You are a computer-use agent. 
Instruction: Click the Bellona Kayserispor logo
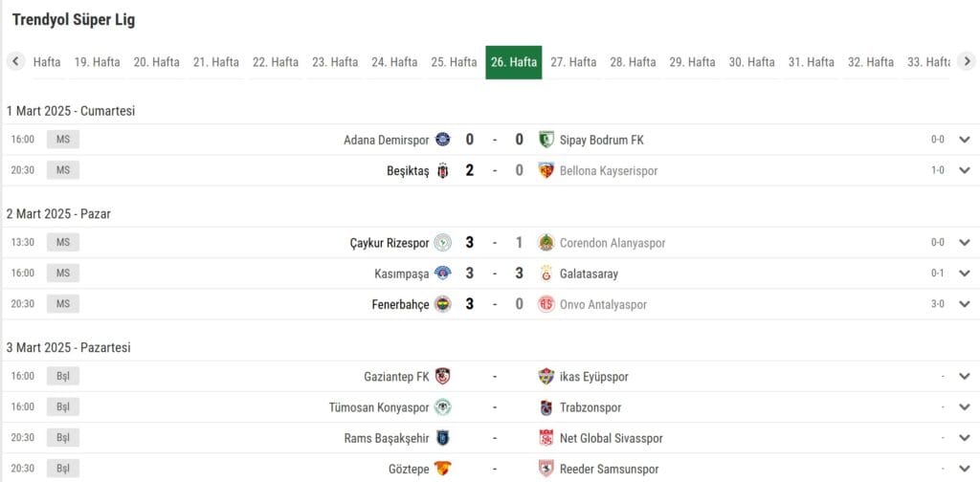click(546, 171)
